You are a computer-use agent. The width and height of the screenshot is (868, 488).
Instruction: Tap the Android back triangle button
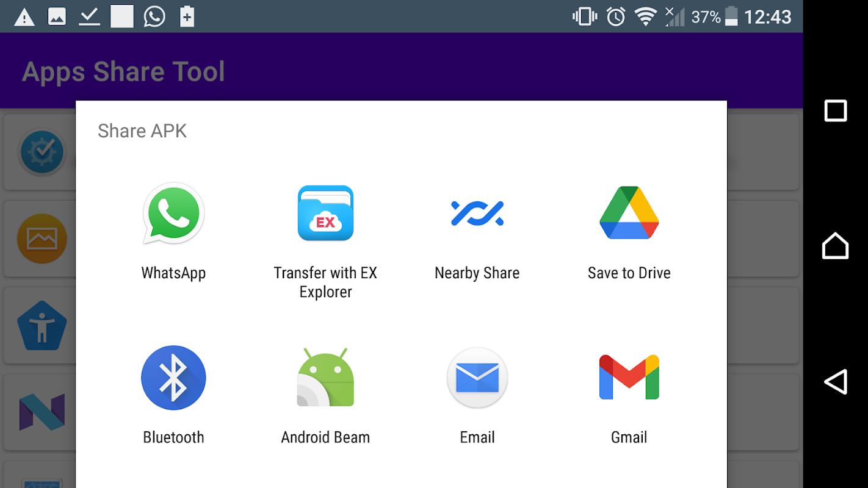(836, 382)
